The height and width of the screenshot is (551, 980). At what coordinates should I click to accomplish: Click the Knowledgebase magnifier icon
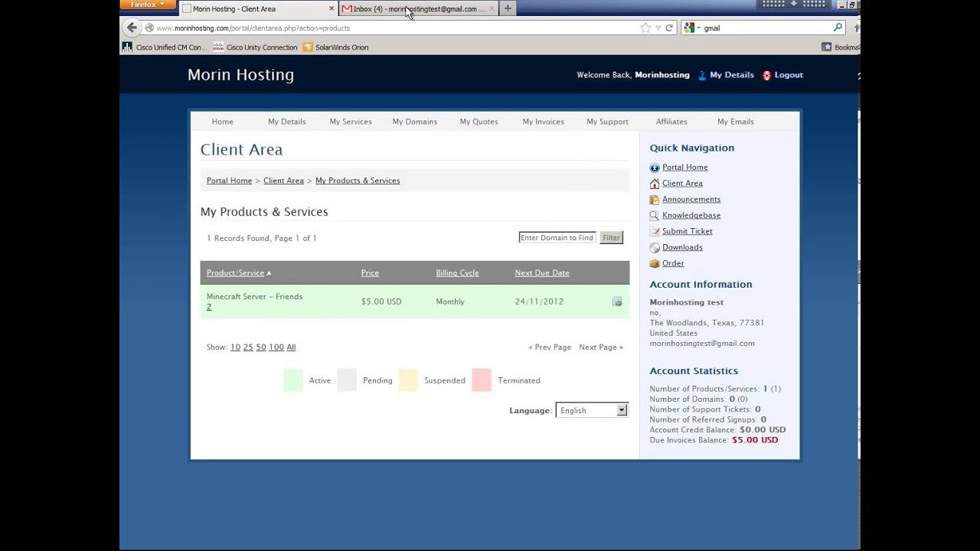tap(655, 216)
